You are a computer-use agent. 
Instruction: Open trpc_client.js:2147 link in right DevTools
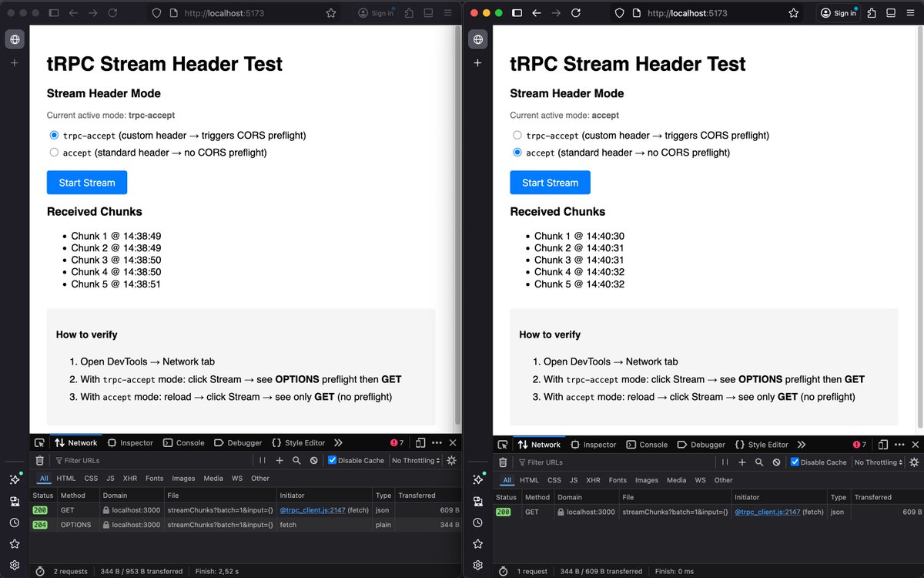click(x=768, y=512)
